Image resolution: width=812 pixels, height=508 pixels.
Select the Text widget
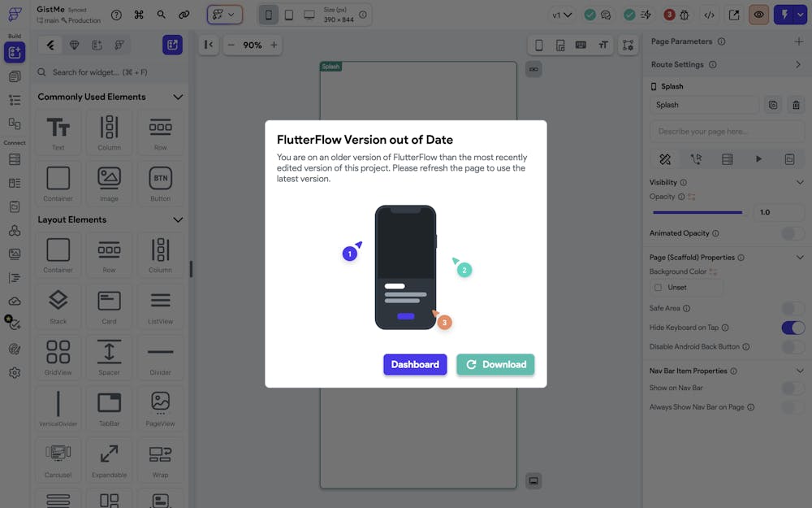pos(58,132)
